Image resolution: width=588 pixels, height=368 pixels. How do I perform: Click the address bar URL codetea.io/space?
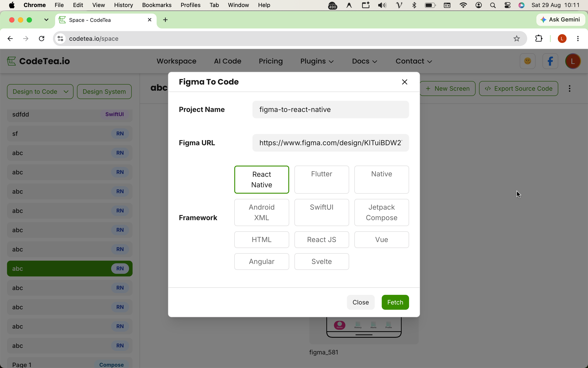(x=94, y=39)
